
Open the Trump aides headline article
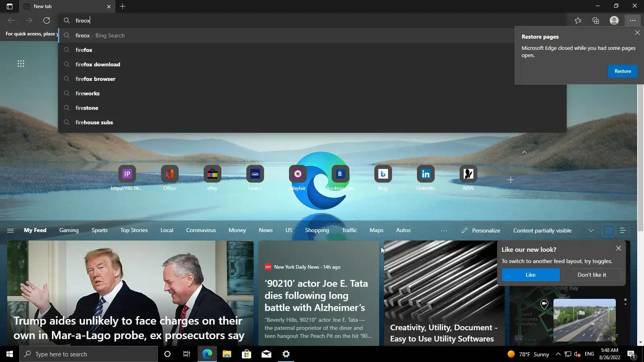pyautogui.click(x=129, y=328)
